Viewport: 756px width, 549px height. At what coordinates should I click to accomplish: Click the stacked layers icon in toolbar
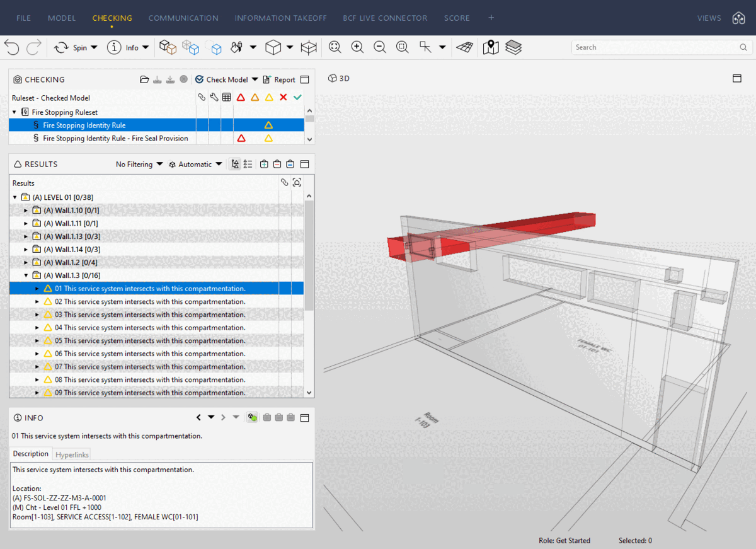513,47
